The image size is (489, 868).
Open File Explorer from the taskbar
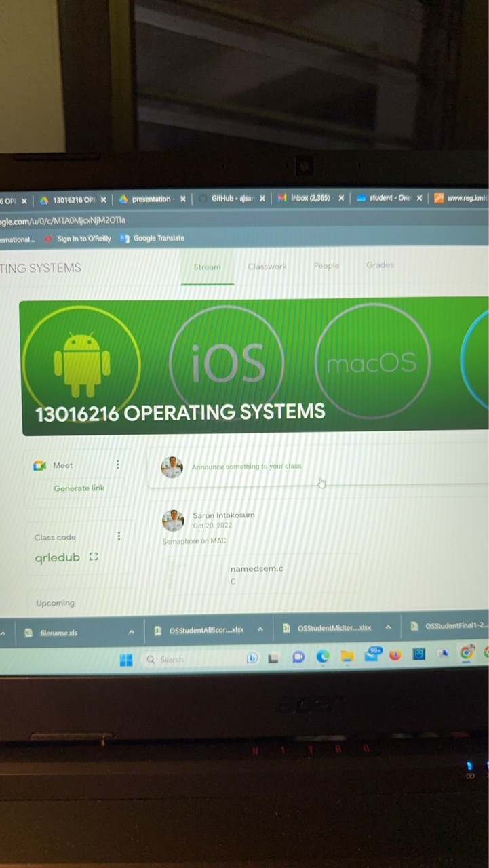(348, 656)
